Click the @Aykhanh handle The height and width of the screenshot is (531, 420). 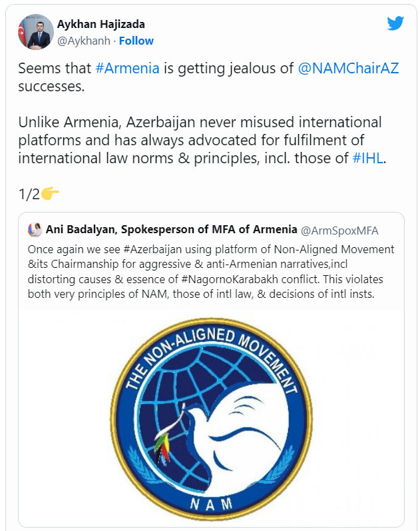point(85,41)
